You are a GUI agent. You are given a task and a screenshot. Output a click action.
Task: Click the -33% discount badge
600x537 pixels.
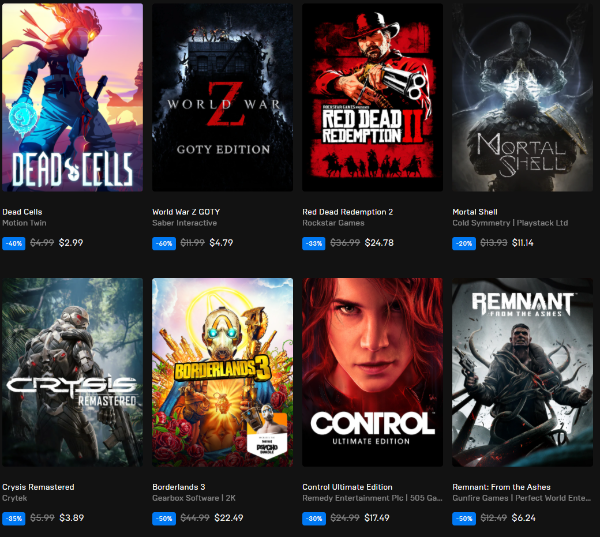[x=314, y=243]
